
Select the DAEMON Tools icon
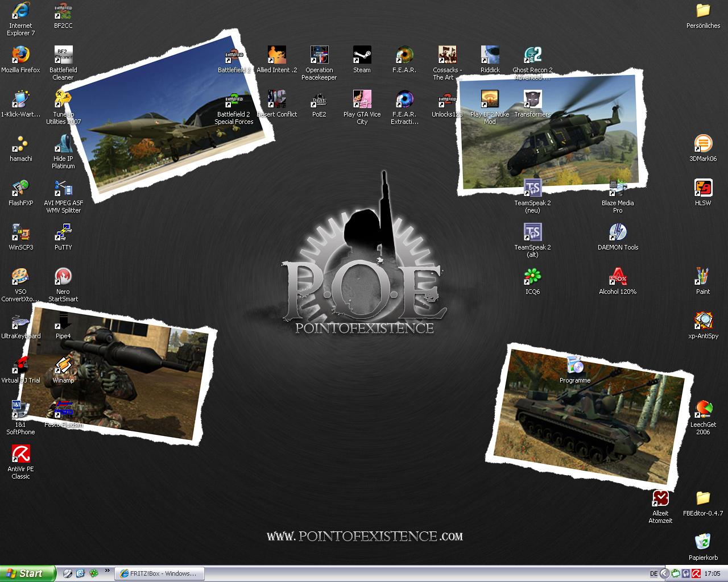(618, 232)
